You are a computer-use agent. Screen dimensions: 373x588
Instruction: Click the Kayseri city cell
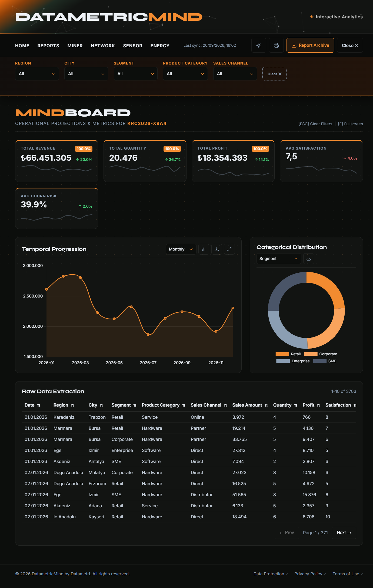96,517
